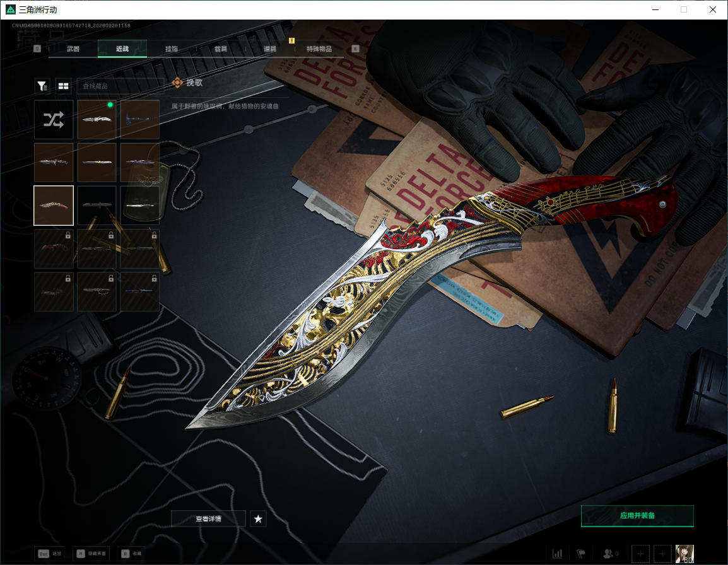Image resolution: width=728 pixels, height=565 pixels.
Task: Click the previous tab key icon
Action: [x=37, y=49]
